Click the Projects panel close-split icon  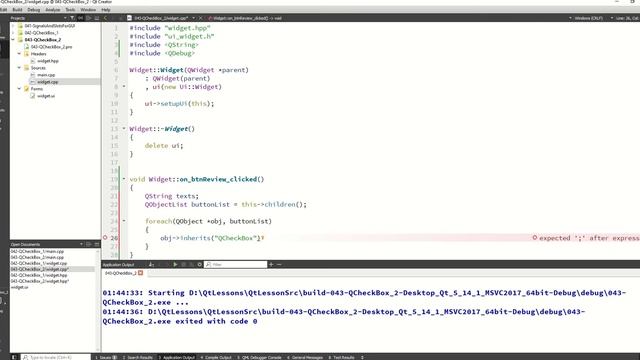click(x=97, y=18)
